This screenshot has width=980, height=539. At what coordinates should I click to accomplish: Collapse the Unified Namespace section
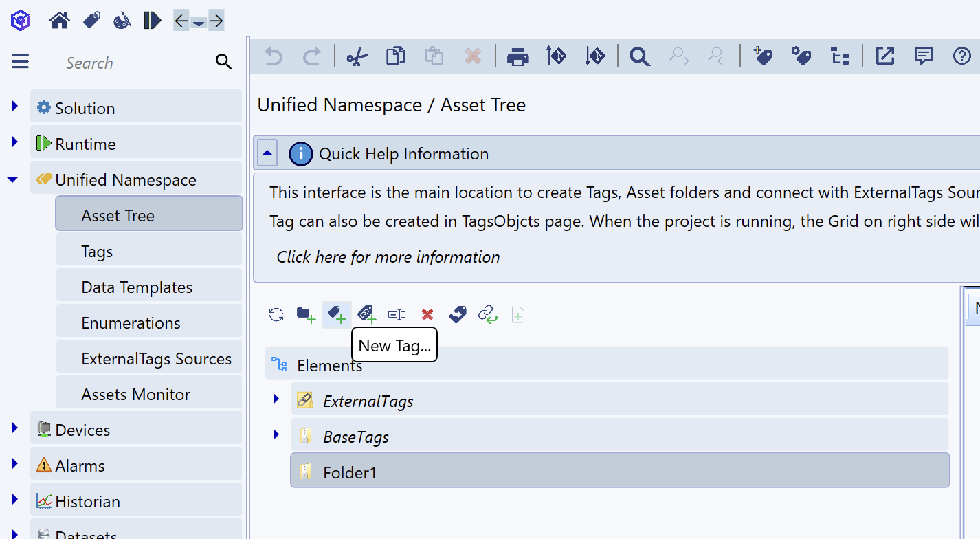tap(12, 180)
